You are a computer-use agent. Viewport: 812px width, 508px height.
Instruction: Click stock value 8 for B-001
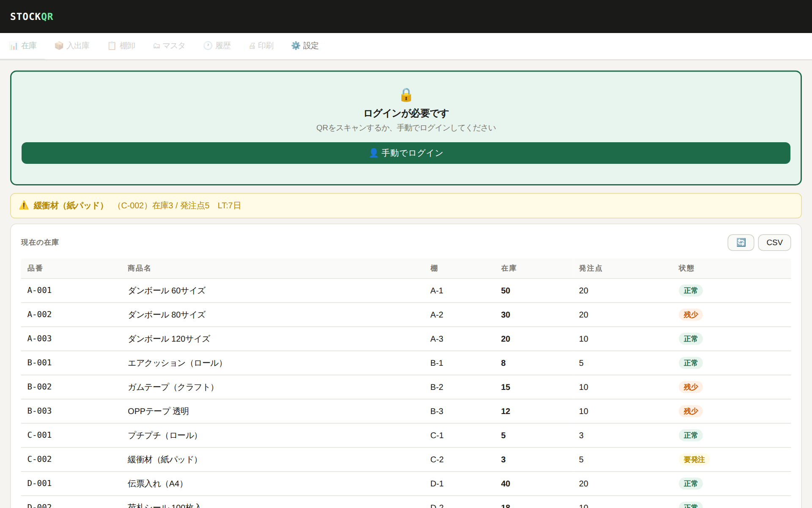point(503,363)
